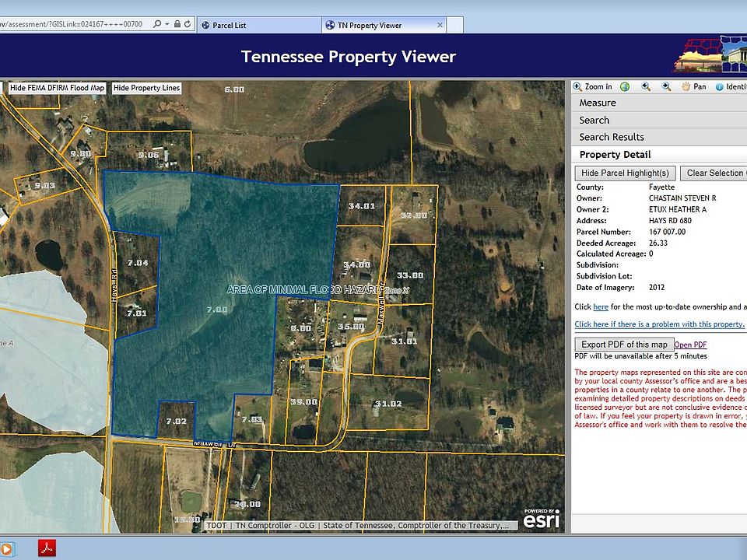Open the address bar search dropdown arrow
Image resolution: width=747 pixels, height=560 pixels.
(x=169, y=25)
